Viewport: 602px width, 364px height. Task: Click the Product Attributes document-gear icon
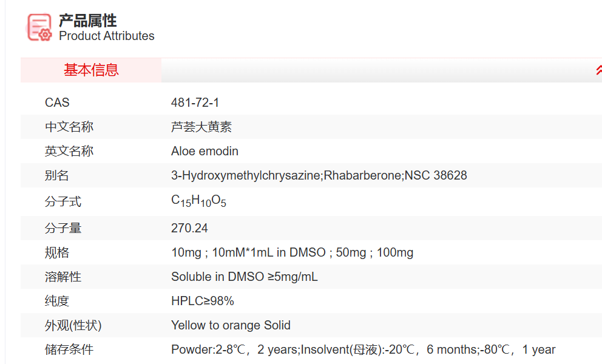pos(39,27)
